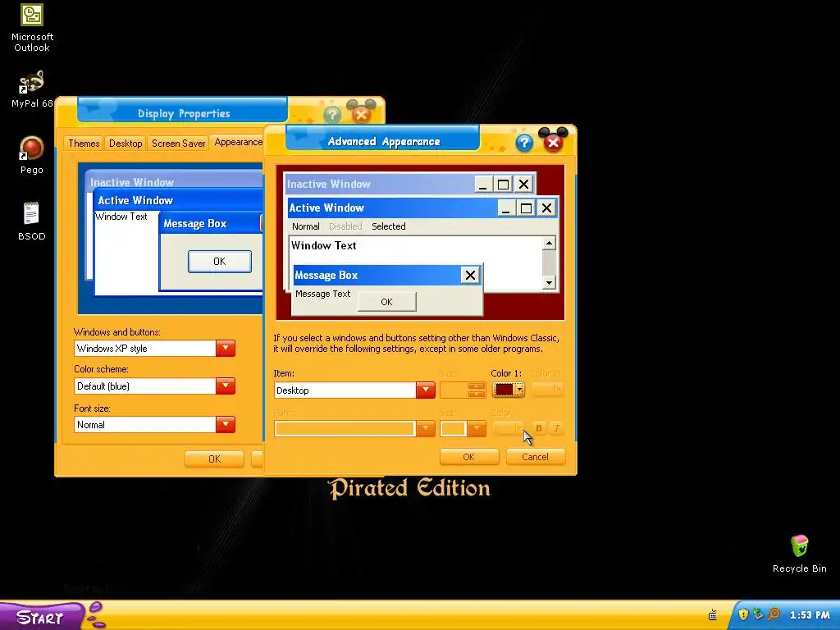This screenshot has height=630, width=840.
Task: Click Normal in the preview menu bar
Action: [305, 226]
